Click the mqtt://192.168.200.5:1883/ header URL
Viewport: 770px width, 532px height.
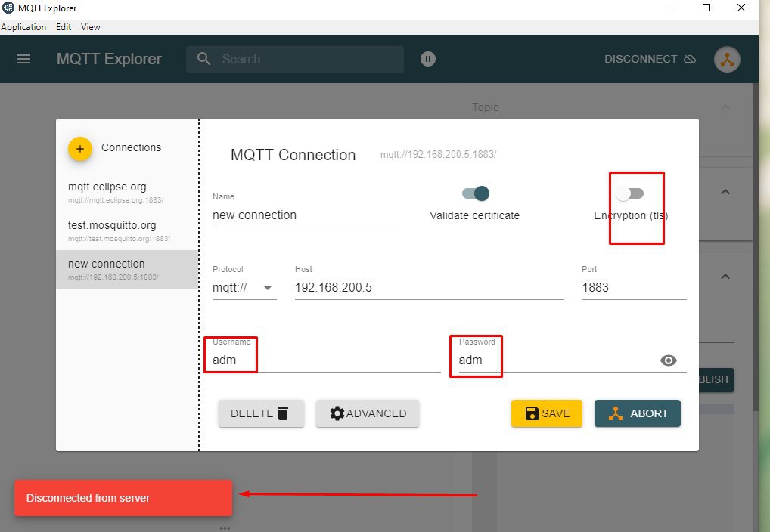(x=438, y=155)
